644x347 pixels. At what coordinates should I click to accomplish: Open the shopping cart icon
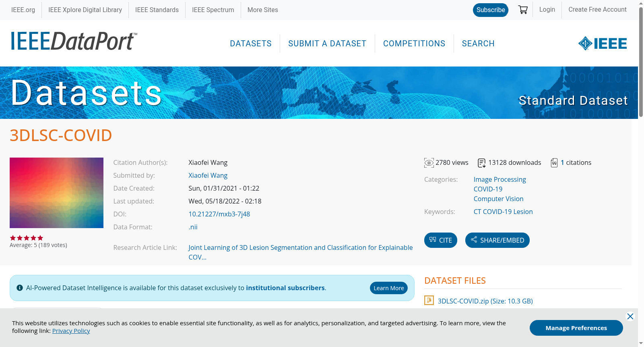click(523, 10)
